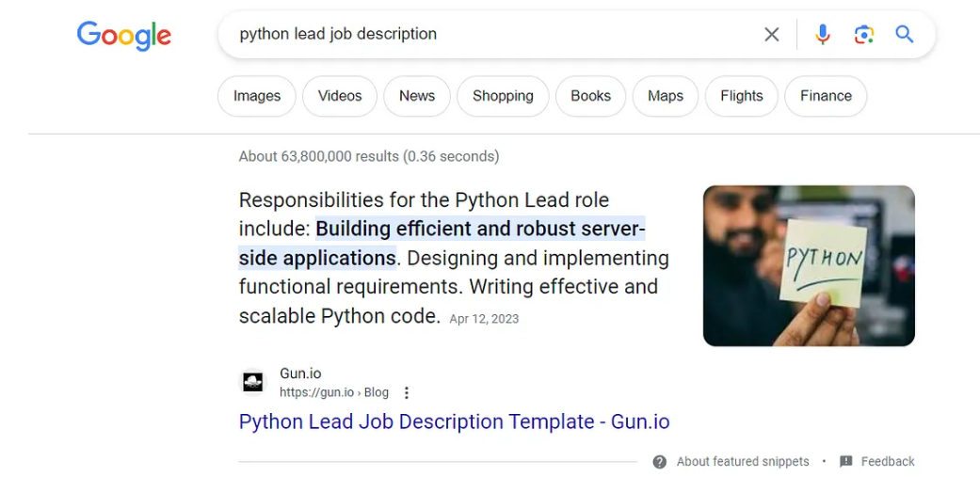Click the question mark snippet help icon
The width and height of the screenshot is (980, 477).
click(659, 461)
